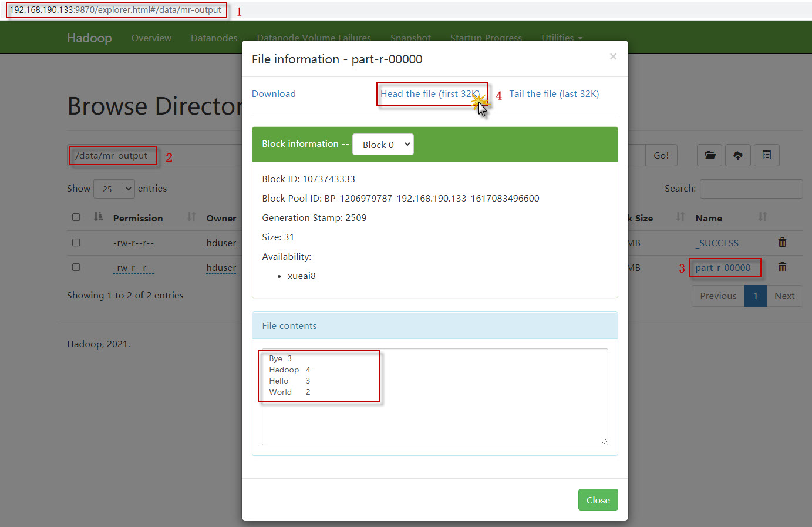812x527 pixels.
Task: Delete part-r-00000 using its trash icon
Action: [782, 267]
